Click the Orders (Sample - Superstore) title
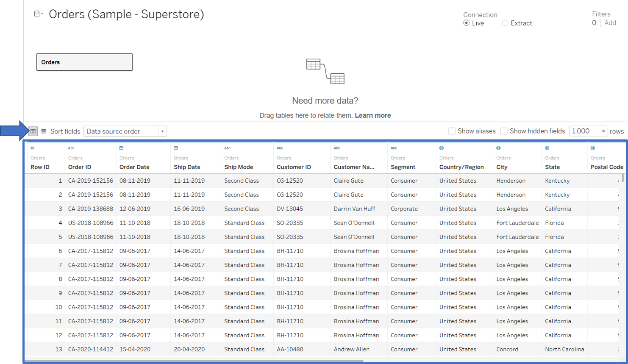This screenshot has height=364, width=628. tap(126, 14)
